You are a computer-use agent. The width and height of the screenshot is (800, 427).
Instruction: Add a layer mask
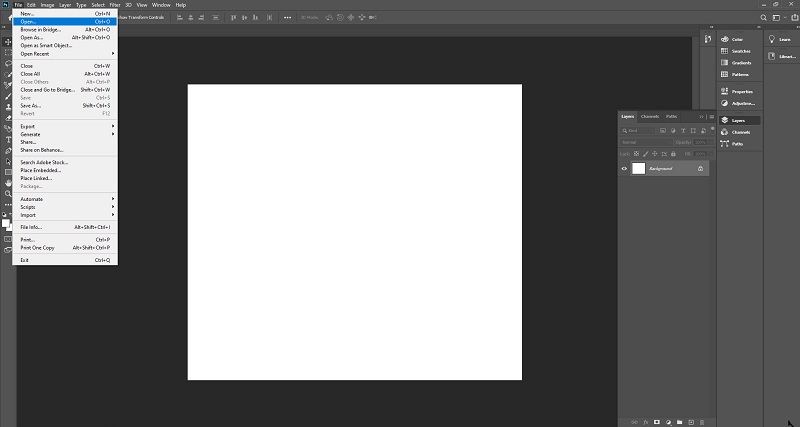point(657,422)
